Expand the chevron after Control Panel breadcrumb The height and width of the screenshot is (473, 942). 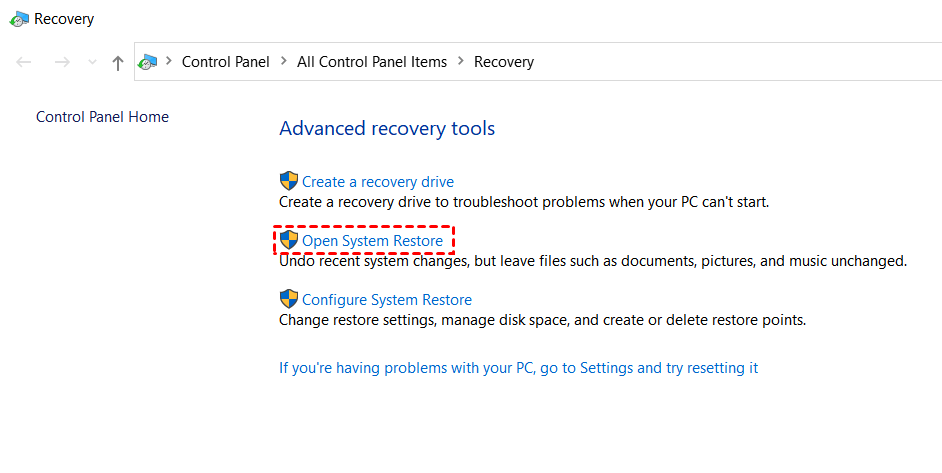tap(284, 62)
